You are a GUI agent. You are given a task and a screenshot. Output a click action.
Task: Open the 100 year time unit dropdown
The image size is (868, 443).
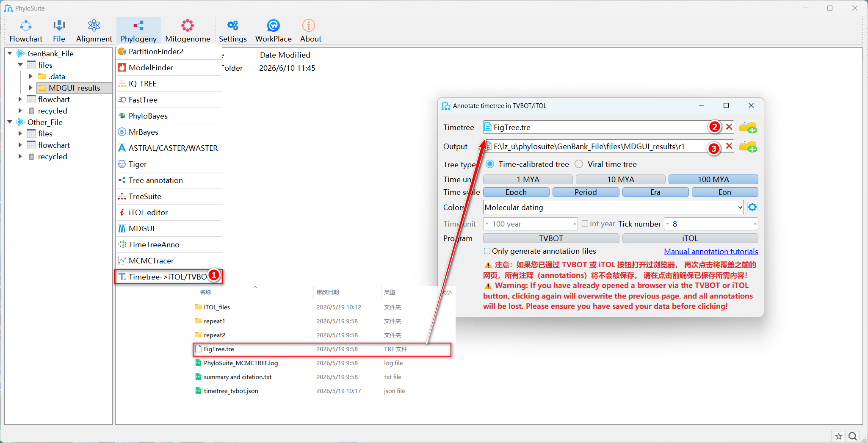(x=530, y=224)
